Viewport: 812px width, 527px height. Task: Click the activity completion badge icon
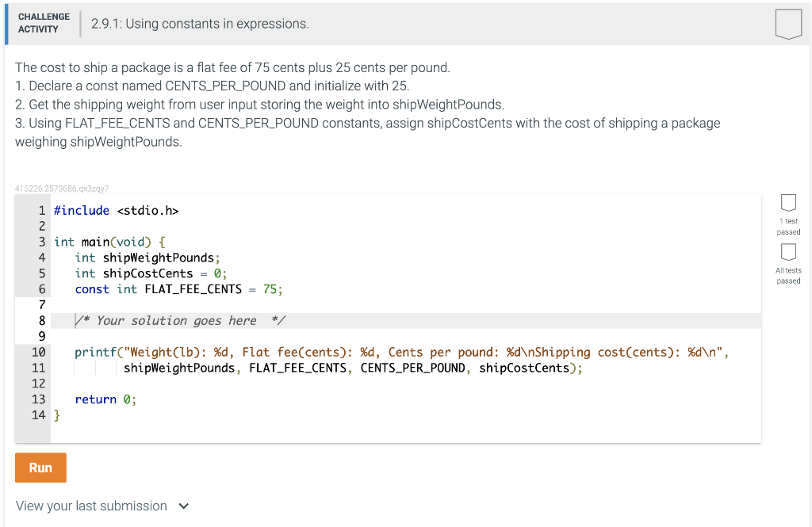[x=788, y=24]
